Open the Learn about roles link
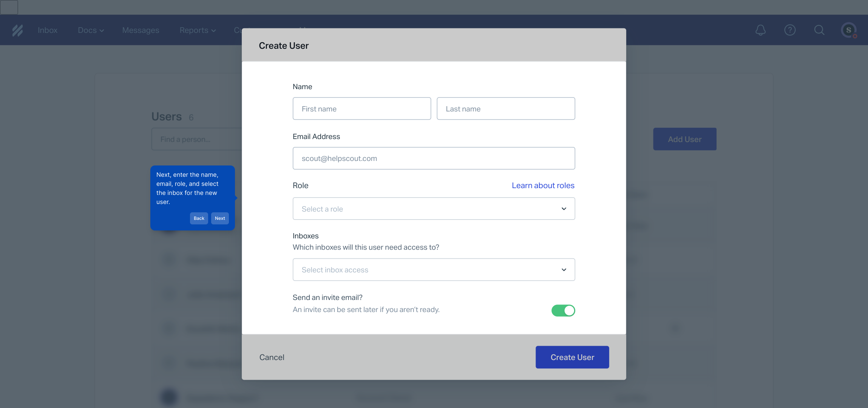Viewport: 868px width, 408px height. (x=543, y=185)
